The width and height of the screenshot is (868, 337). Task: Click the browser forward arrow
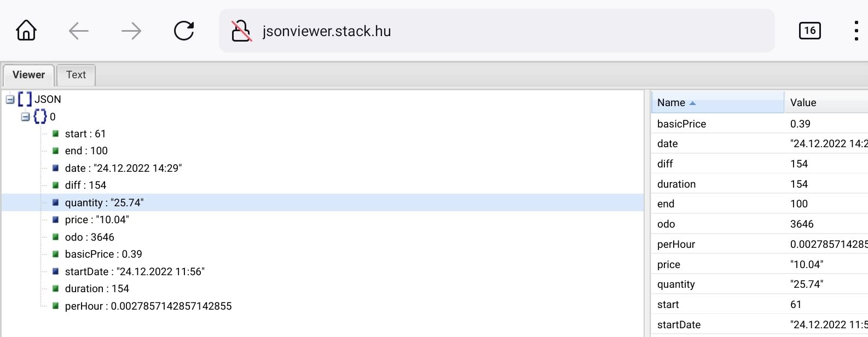click(131, 31)
